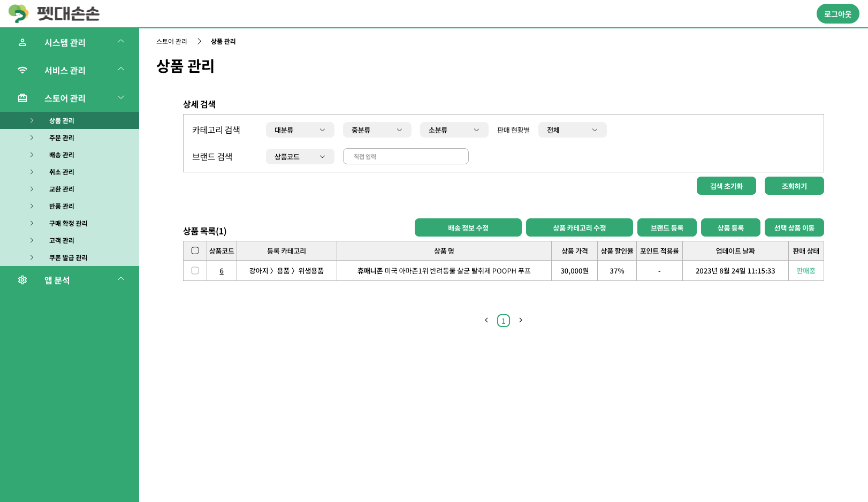Go to previous page with left arrow
This screenshot has height=502, width=868.
click(x=486, y=320)
